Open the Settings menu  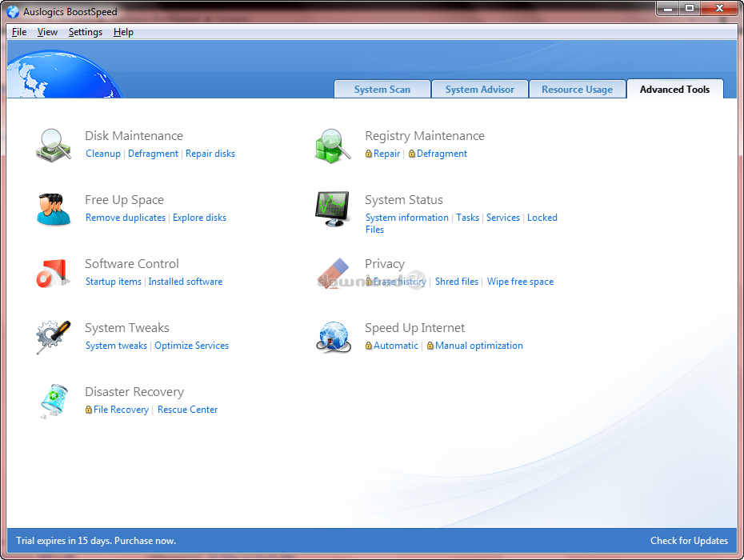[86, 32]
